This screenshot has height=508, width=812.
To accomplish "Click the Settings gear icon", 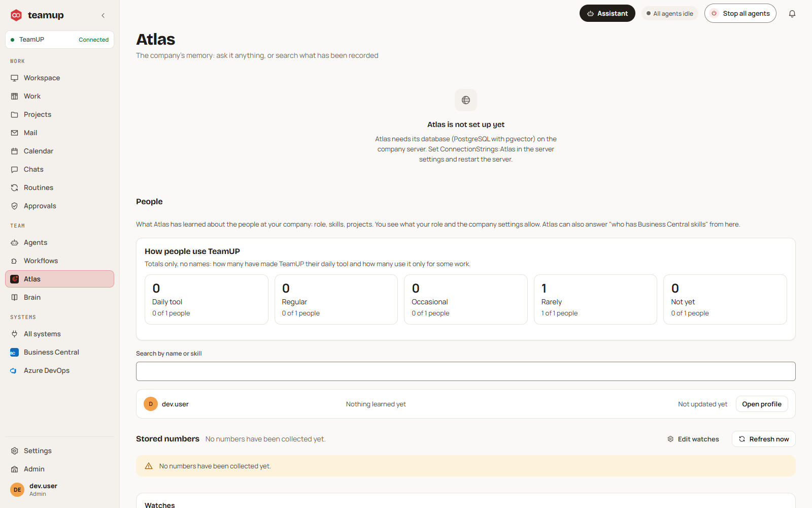I will tap(15, 451).
